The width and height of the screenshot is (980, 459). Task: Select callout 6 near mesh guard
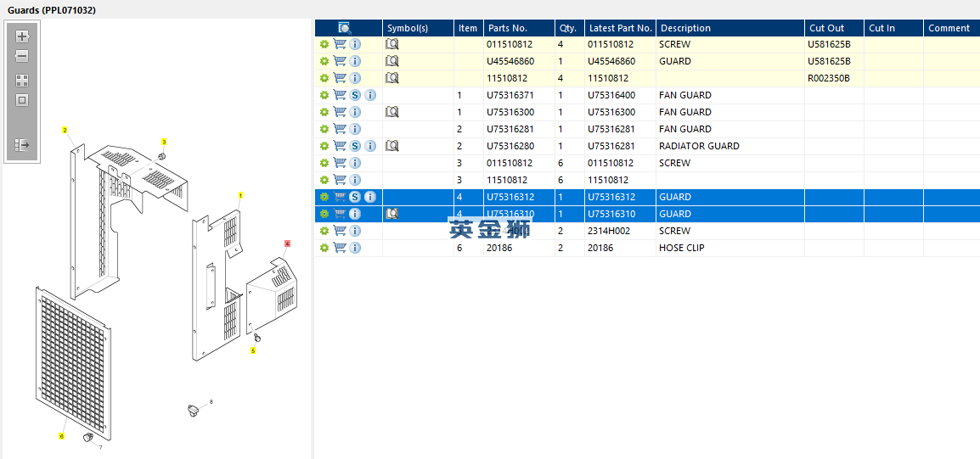61,436
